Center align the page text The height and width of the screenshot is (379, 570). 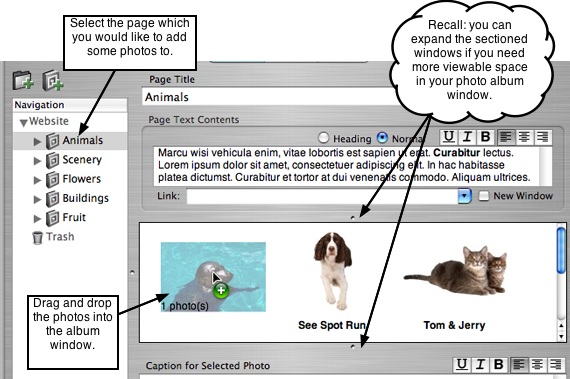(524, 137)
